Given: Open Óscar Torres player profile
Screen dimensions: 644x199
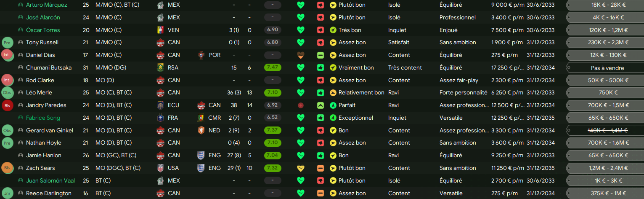Looking at the screenshot, I should pyautogui.click(x=43, y=30).
